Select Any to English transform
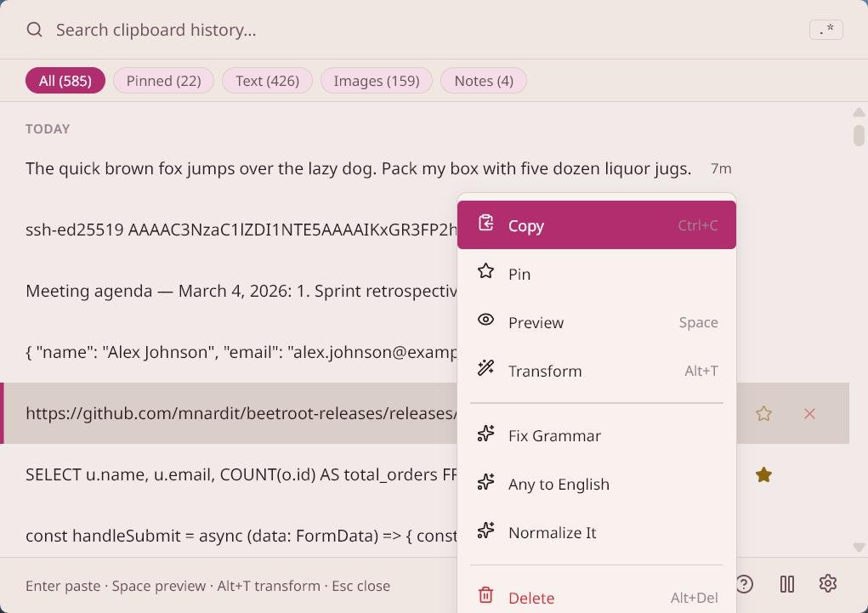This screenshot has width=868, height=613. (559, 484)
